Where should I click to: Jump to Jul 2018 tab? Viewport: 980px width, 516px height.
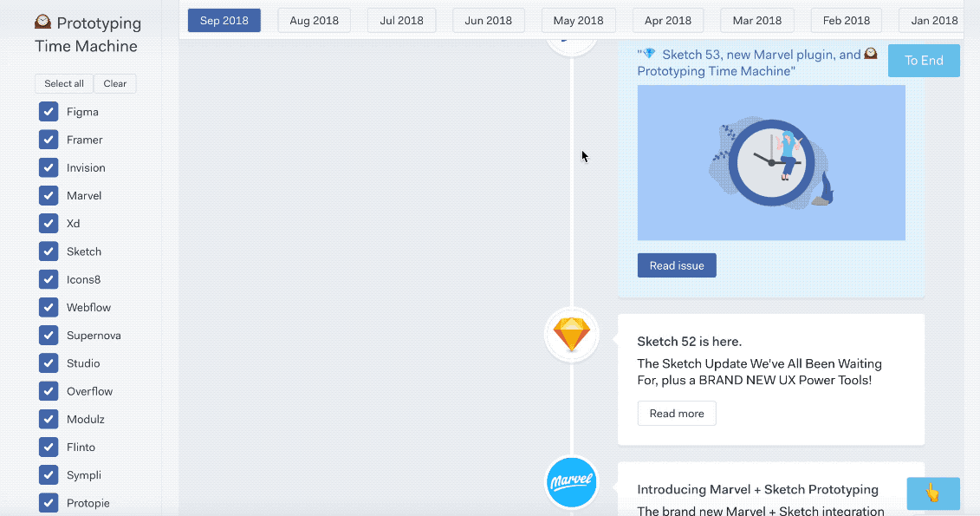[x=401, y=21]
